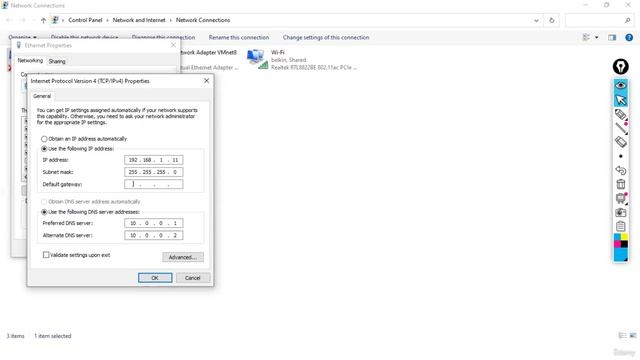Viewport: 640px width, 360px height.
Task: Select the highlighter marker tool
Action: point(621,115)
